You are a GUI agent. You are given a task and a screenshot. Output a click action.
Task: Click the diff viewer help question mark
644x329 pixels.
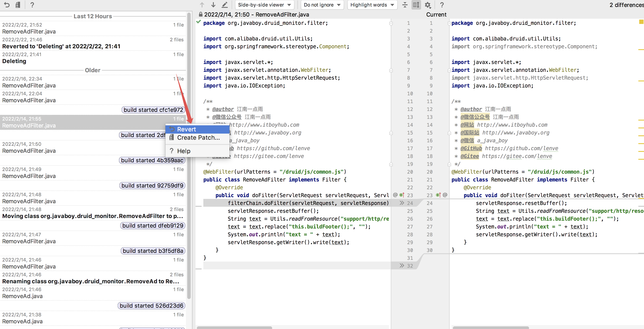click(x=442, y=5)
